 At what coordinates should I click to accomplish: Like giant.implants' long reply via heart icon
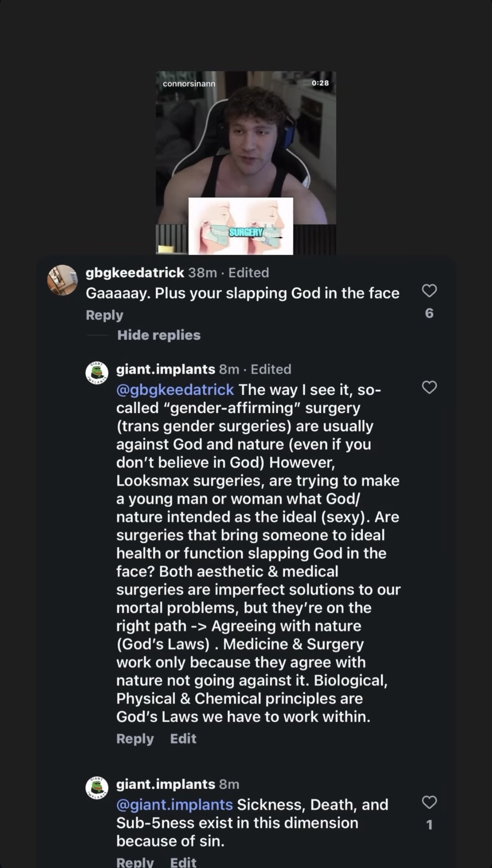429,387
